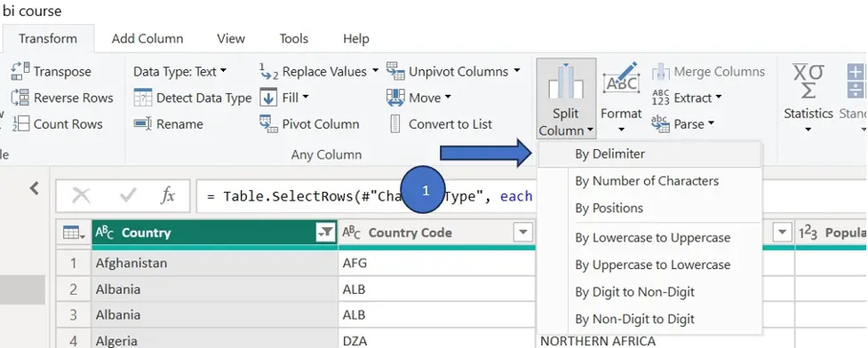Screen dimensions: 868x348
Task: Confirm formula with the checkmark button
Action: point(128,195)
